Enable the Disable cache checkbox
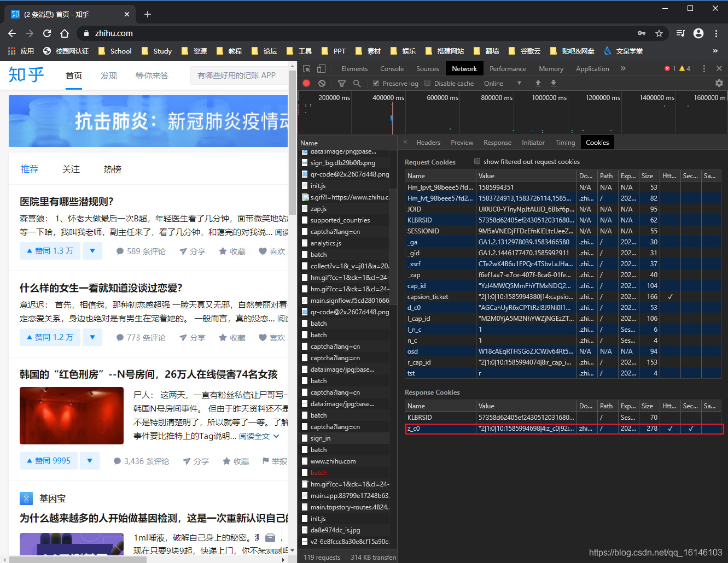Image resolution: width=728 pixels, height=563 pixels. (427, 83)
